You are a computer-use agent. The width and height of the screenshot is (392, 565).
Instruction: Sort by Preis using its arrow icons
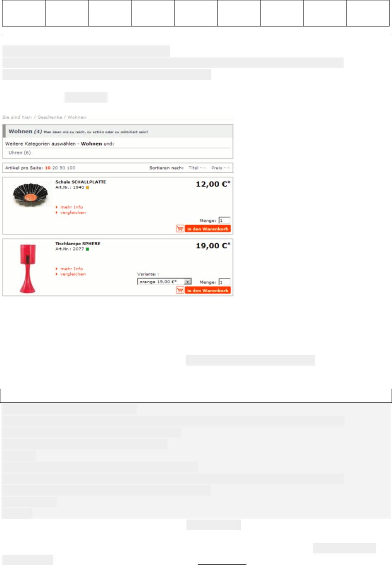pyautogui.click(x=227, y=168)
